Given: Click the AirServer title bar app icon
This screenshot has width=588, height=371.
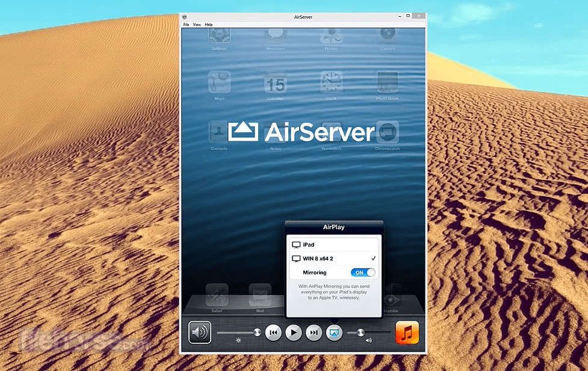Looking at the screenshot, I should 185,17.
